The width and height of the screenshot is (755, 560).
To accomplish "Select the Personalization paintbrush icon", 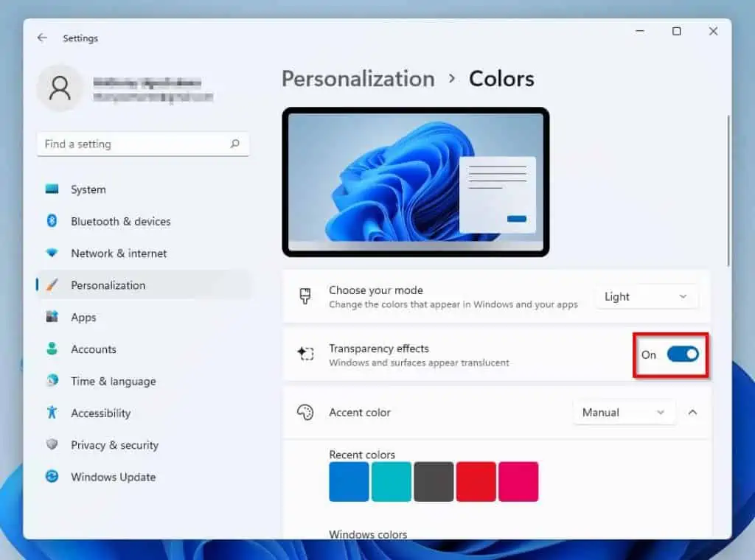I will (x=52, y=285).
